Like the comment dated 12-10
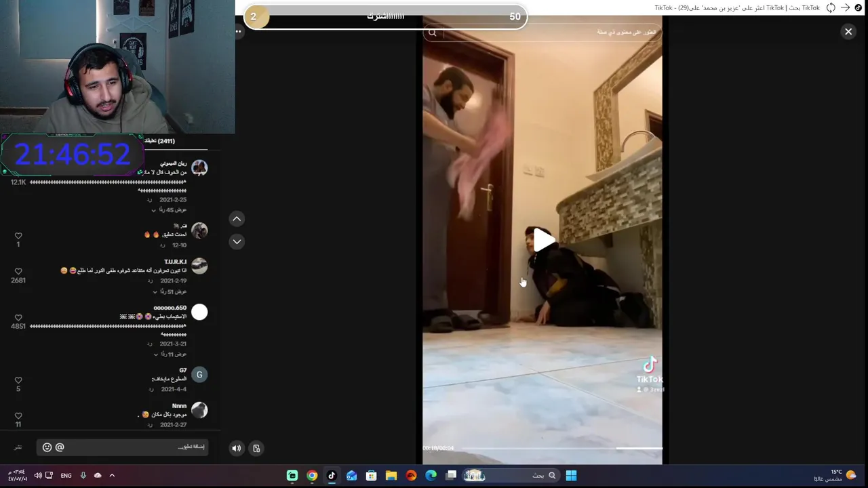The width and height of the screenshot is (868, 488). [18, 236]
